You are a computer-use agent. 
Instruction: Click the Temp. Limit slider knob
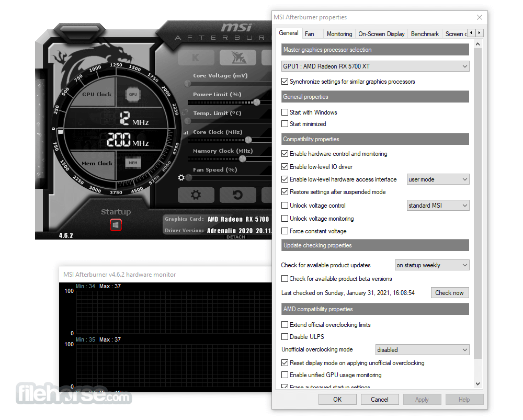(188, 121)
